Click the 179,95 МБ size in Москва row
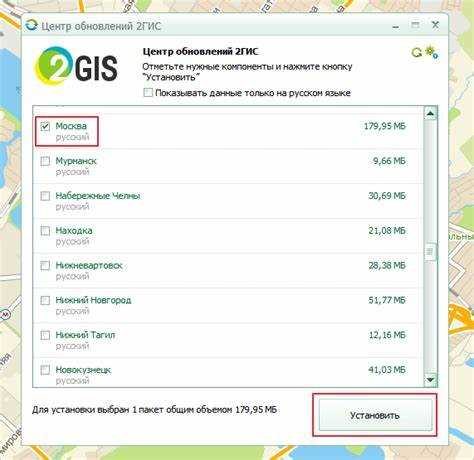The image size is (474, 460). [385, 126]
